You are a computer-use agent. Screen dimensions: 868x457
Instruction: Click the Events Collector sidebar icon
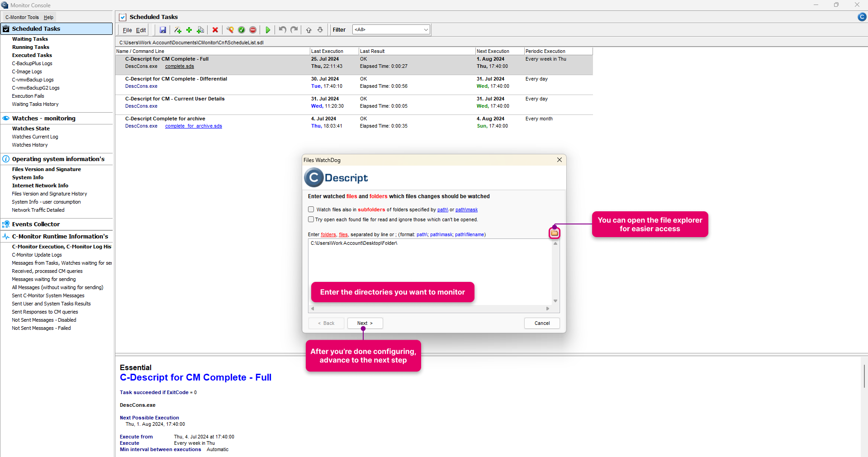tap(6, 224)
